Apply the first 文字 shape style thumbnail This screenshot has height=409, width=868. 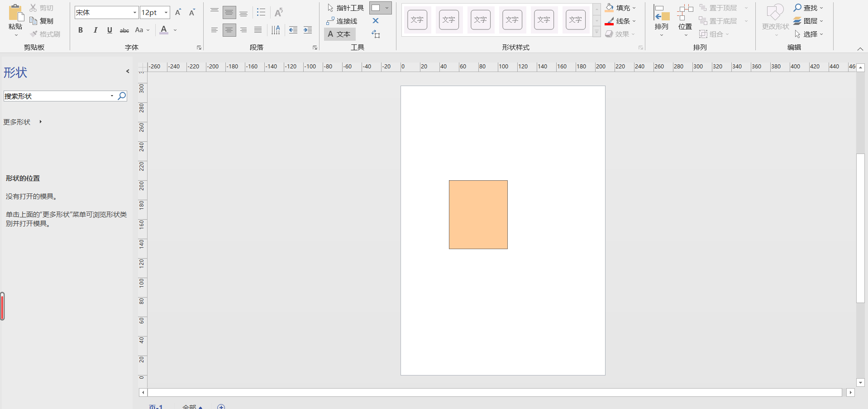[x=417, y=20]
